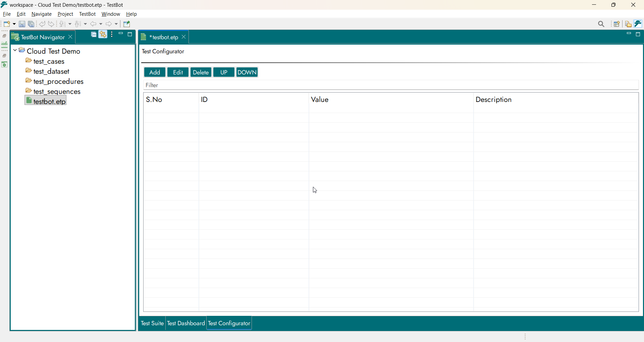Switch to the Test Dashboard tab
Screen dimensions: 644x342
click(186, 324)
